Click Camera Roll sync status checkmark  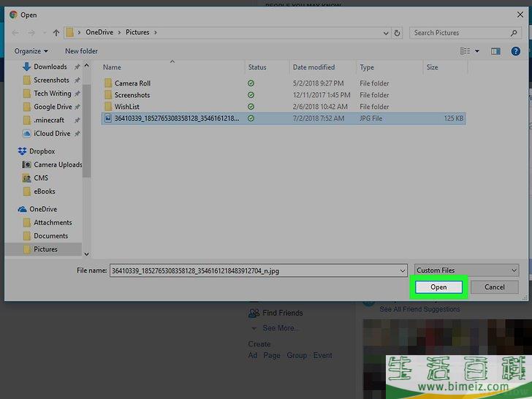point(251,83)
